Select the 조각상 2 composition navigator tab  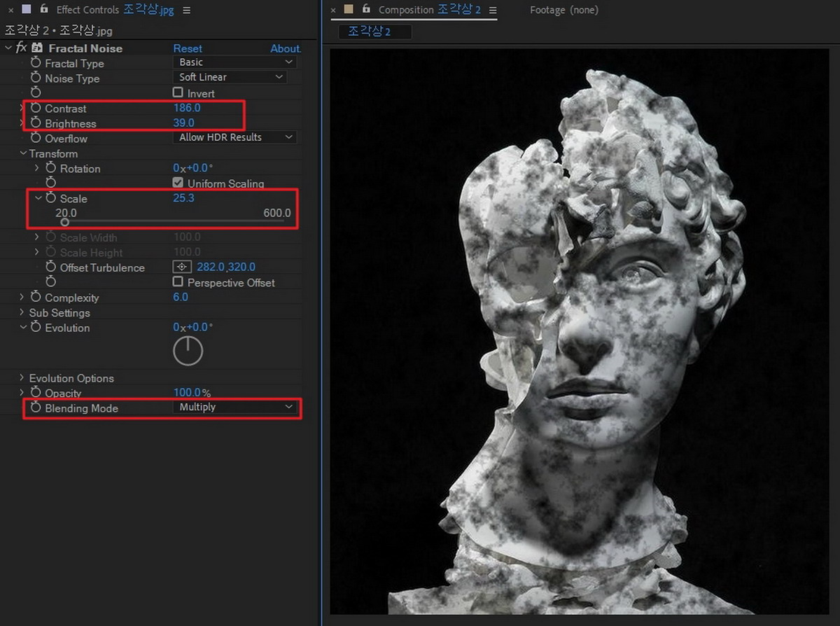[375, 32]
